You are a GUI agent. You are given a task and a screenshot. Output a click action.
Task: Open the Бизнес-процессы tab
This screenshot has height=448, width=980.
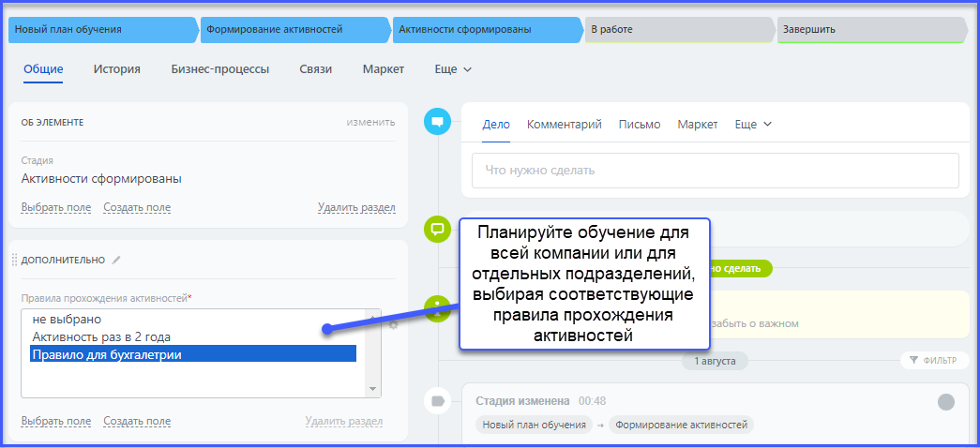[219, 69]
